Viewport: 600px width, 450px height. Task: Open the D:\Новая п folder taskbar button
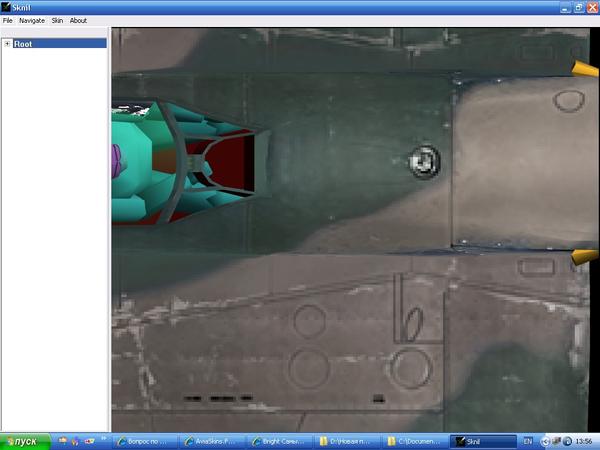pos(348,442)
